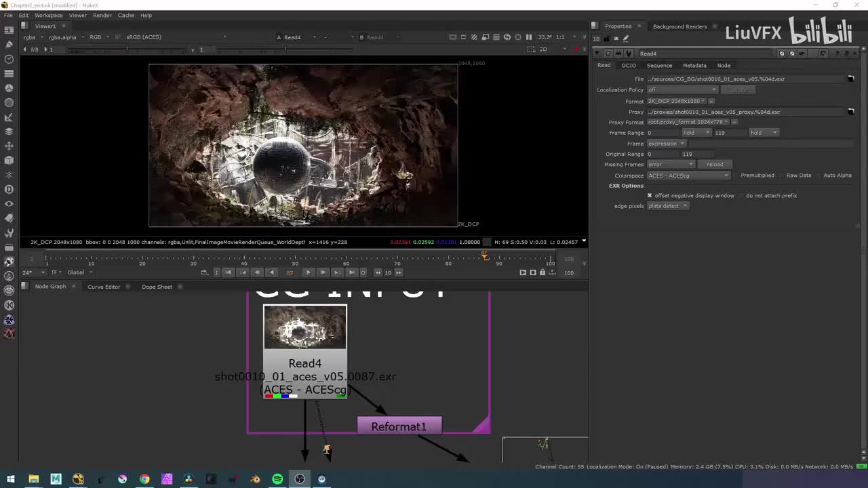Screen dimensions: 868x488
Task: Open the Colorspace ACES - ACEScg dropdown
Action: pyautogui.click(x=688, y=176)
